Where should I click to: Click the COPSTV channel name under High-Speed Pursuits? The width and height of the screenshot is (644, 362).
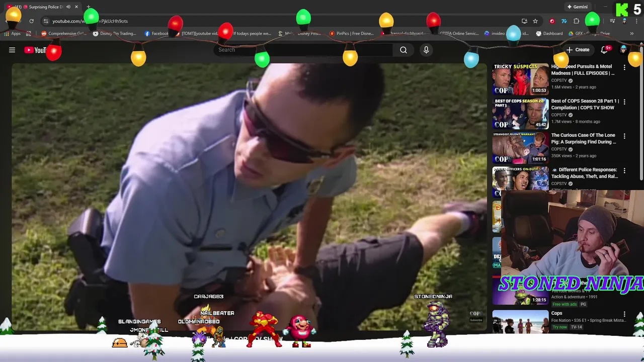tap(559, 80)
